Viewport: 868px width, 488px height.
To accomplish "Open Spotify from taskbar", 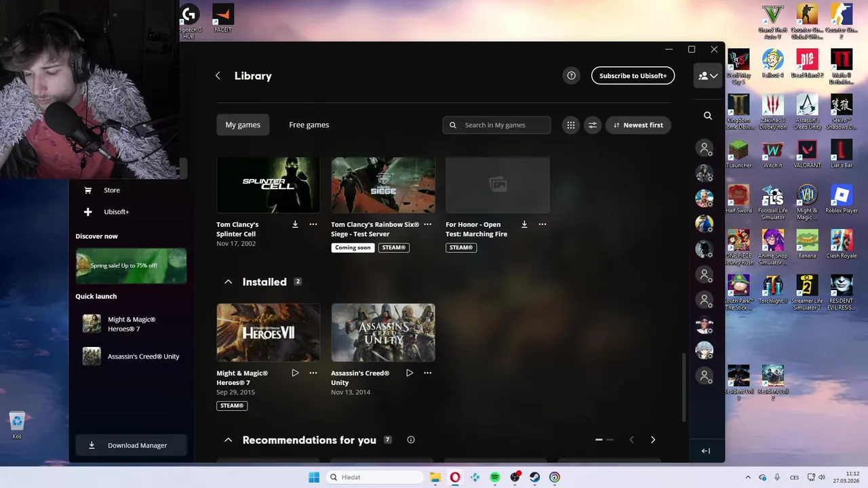I will point(495,477).
